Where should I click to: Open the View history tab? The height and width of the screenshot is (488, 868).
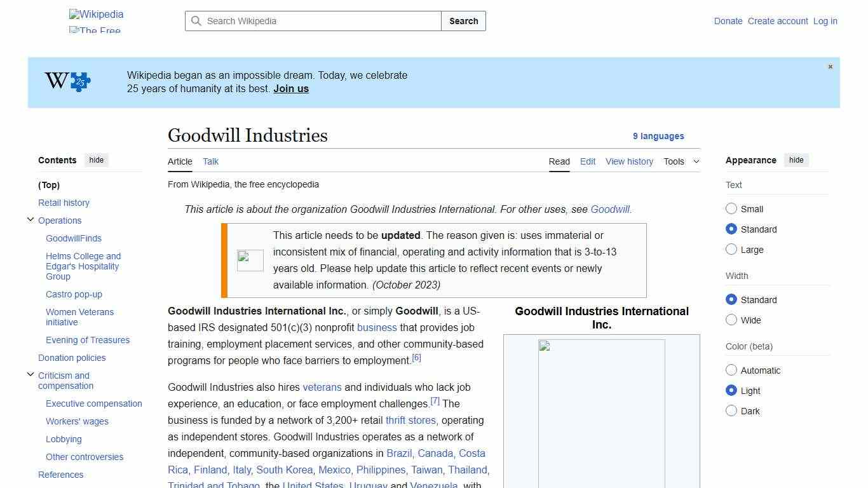click(629, 161)
